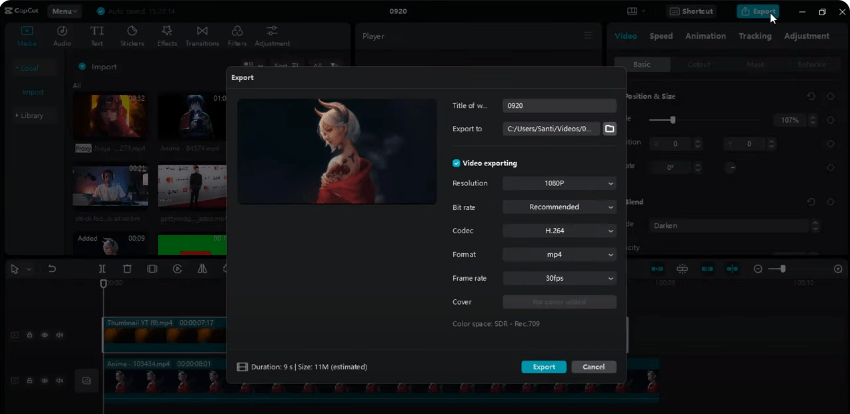850x414 pixels.
Task: Click the trash delete icon in timeline toolbar
Action: coord(127,269)
